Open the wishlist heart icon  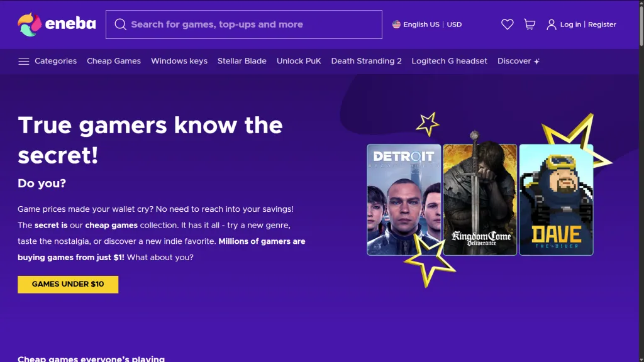508,25
